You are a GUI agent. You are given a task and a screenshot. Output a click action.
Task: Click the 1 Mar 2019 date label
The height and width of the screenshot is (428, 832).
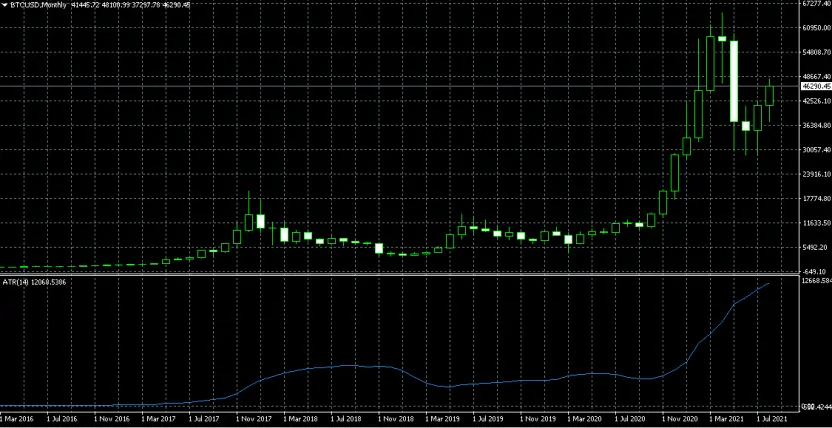(x=441, y=418)
